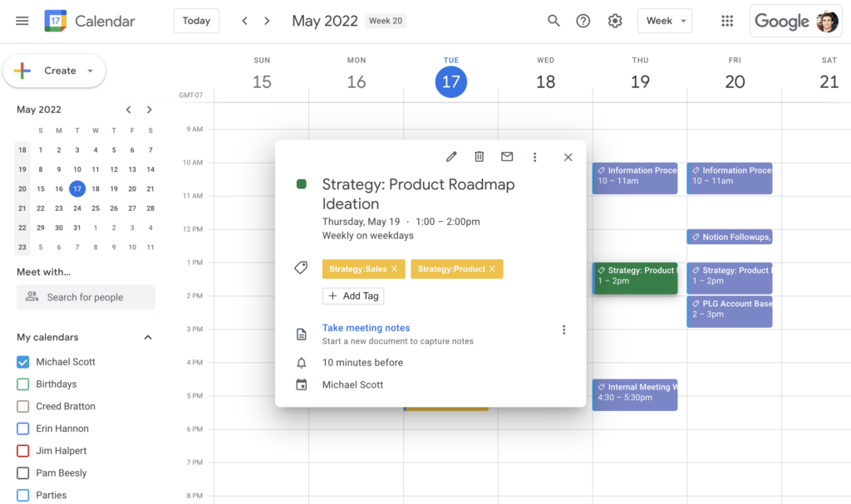Viewport: 851px width, 504px height.
Task: Open event options three-dot menu
Action: [534, 157]
